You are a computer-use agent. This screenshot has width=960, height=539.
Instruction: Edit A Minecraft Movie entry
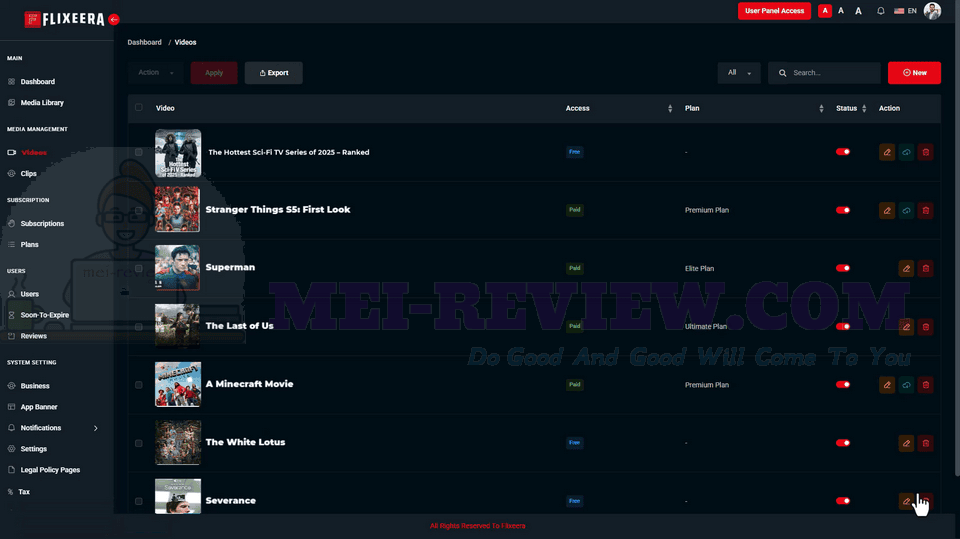(x=887, y=385)
